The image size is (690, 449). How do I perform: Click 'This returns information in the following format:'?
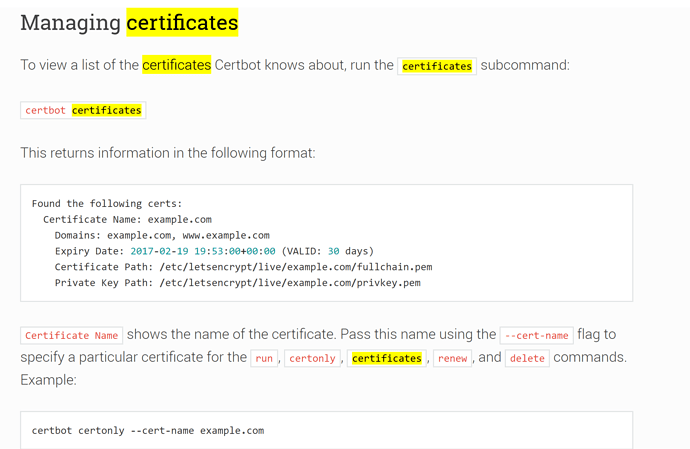coord(168,153)
